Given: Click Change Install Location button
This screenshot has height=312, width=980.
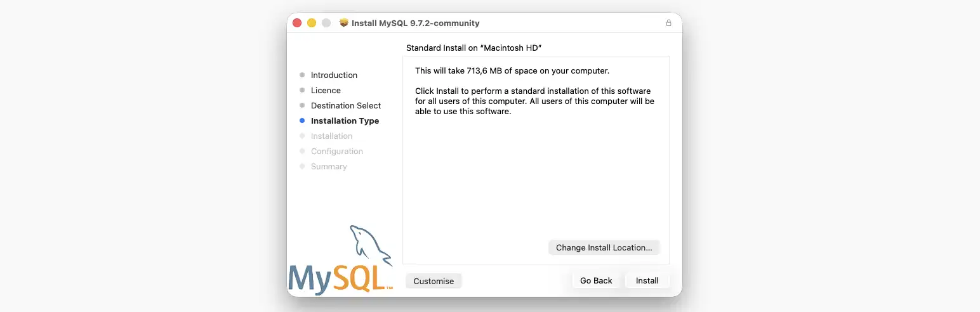Looking at the screenshot, I should pyautogui.click(x=604, y=247).
